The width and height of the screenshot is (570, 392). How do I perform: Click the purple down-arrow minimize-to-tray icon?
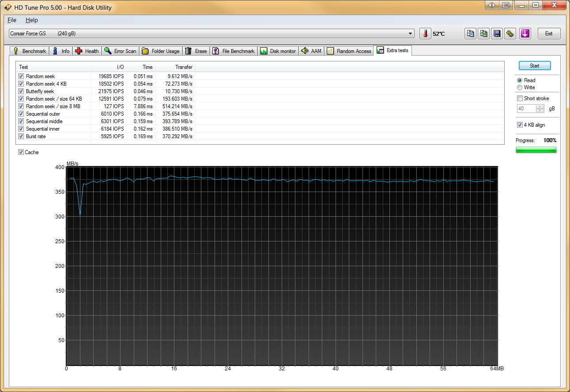525,34
